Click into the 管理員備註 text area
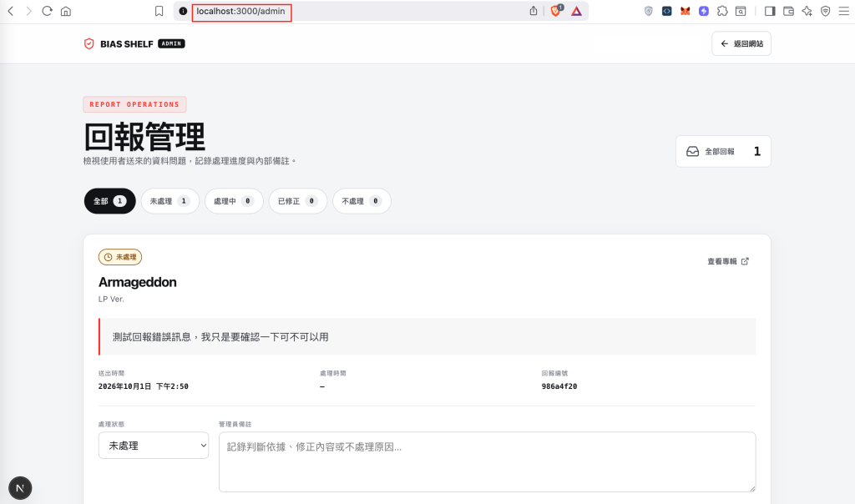 pos(487,462)
